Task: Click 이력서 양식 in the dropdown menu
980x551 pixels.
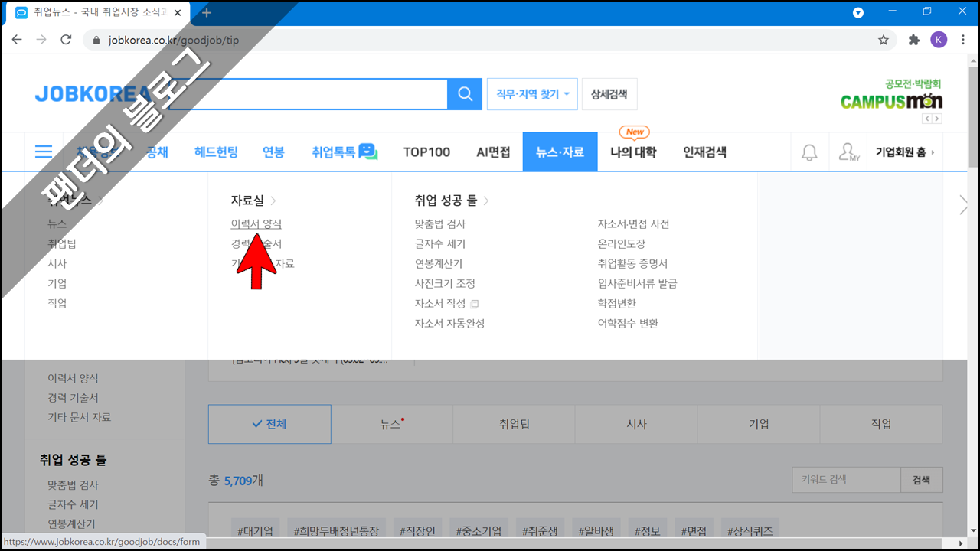Action: [x=256, y=223]
